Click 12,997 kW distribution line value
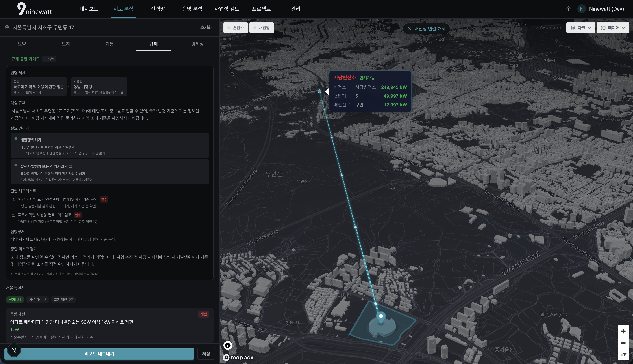633x364 pixels. pyautogui.click(x=395, y=105)
